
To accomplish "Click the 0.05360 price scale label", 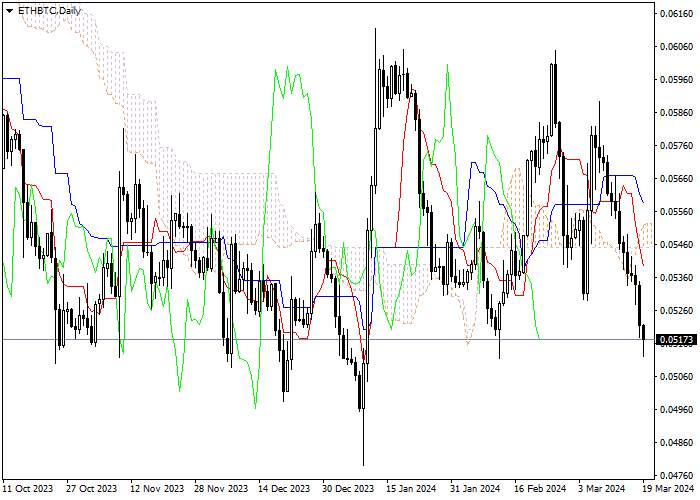I will [x=677, y=277].
